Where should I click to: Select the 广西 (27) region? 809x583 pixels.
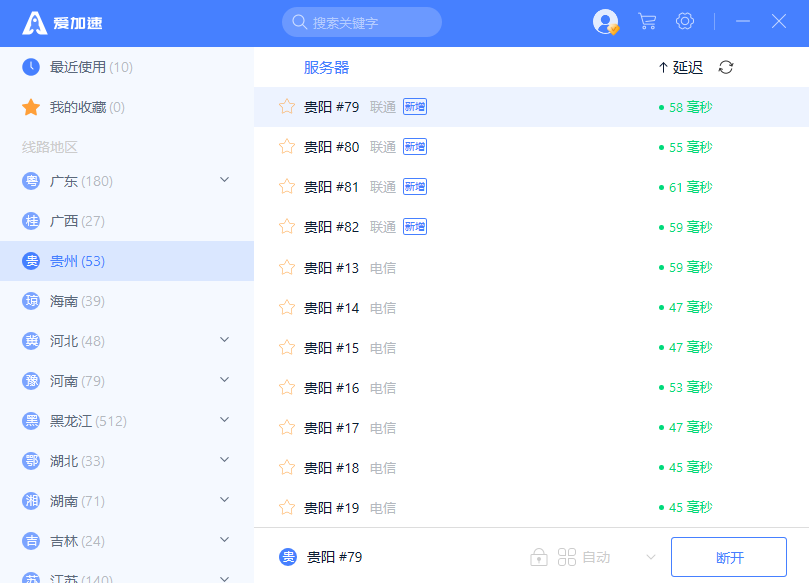pos(127,221)
